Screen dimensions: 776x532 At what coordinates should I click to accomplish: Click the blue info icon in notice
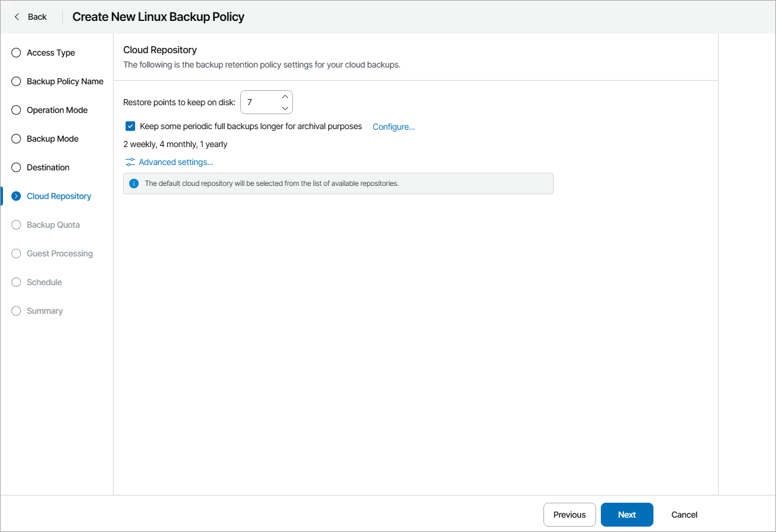pyautogui.click(x=134, y=184)
